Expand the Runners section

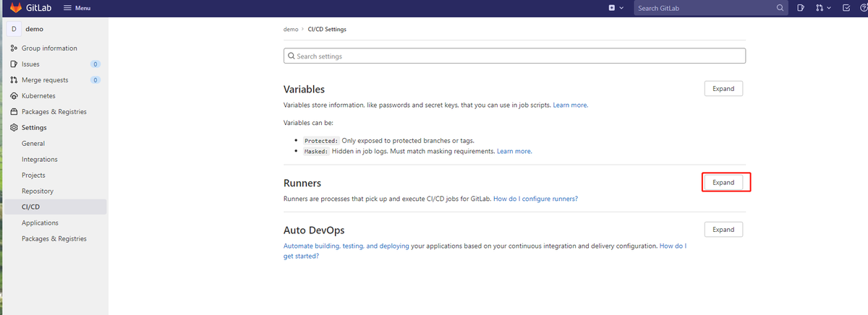723,183
